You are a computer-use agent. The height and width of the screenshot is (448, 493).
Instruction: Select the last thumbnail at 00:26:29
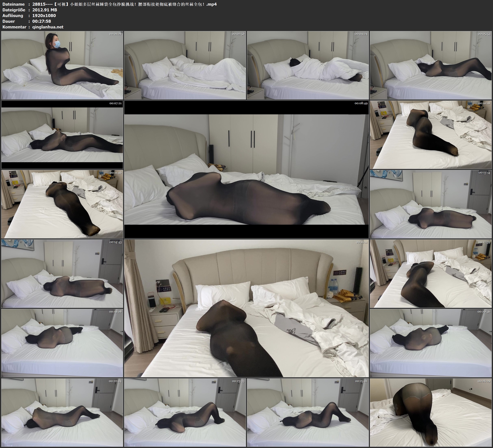tap(431, 412)
